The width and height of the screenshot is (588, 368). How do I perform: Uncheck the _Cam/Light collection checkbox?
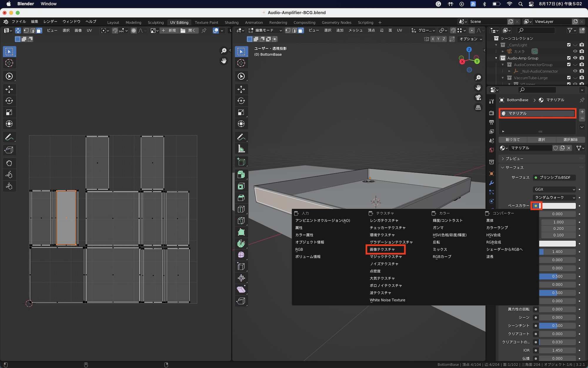pos(569,45)
